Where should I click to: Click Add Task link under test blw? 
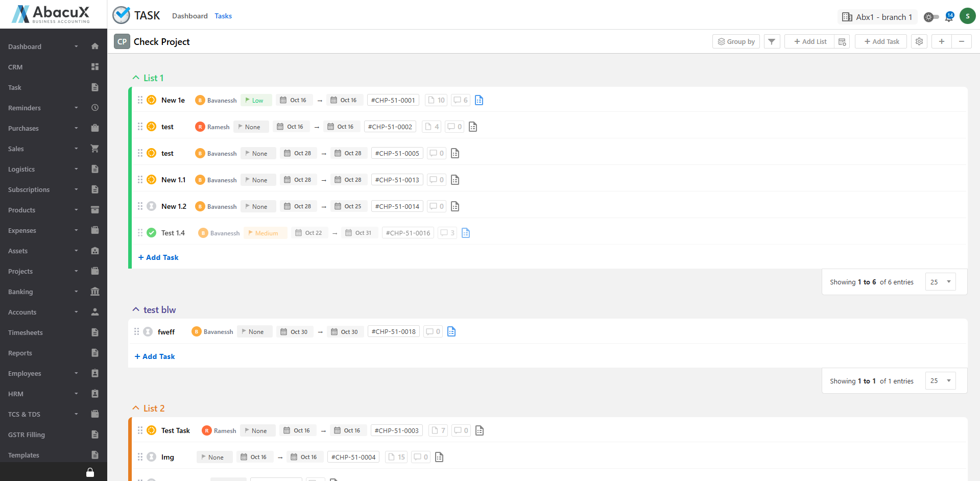[x=155, y=356]
